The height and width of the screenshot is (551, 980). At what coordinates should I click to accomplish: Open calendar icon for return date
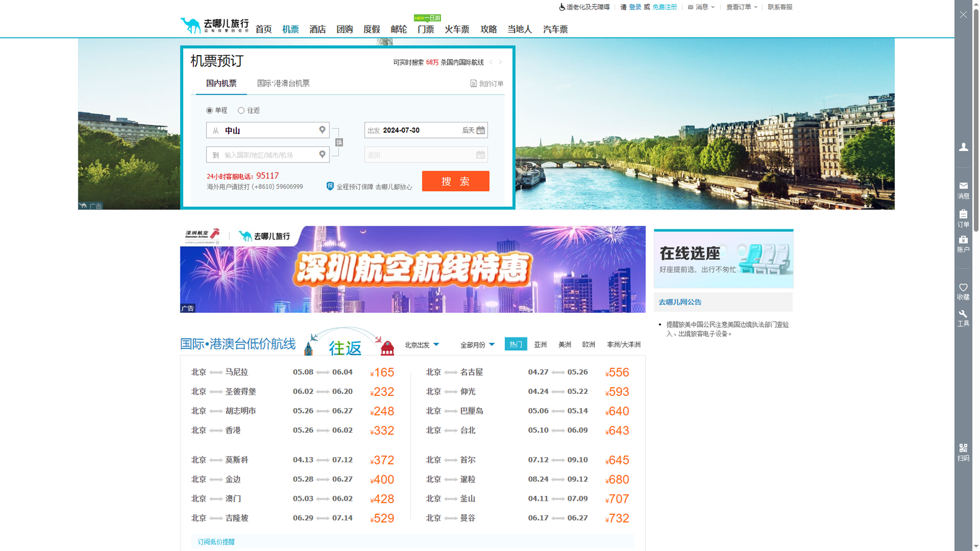coord(480,154)
